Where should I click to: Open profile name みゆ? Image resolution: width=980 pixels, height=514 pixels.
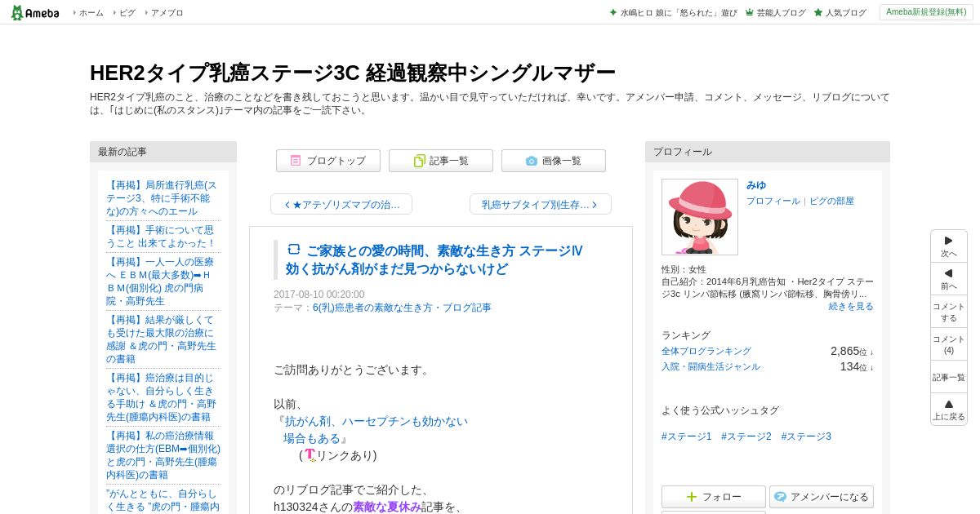[x=756, y=185]
